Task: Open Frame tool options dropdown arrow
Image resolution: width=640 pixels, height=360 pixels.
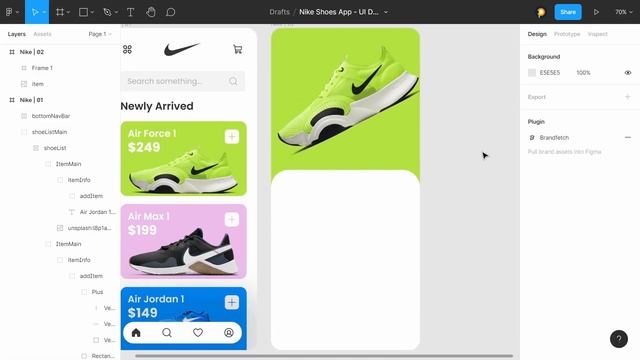Action: (x=68, y=12)
